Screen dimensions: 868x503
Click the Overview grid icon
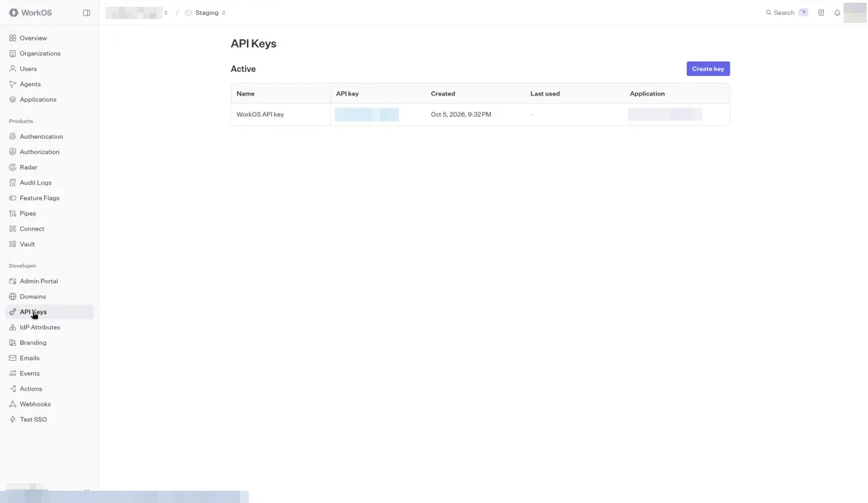point(13,38)
